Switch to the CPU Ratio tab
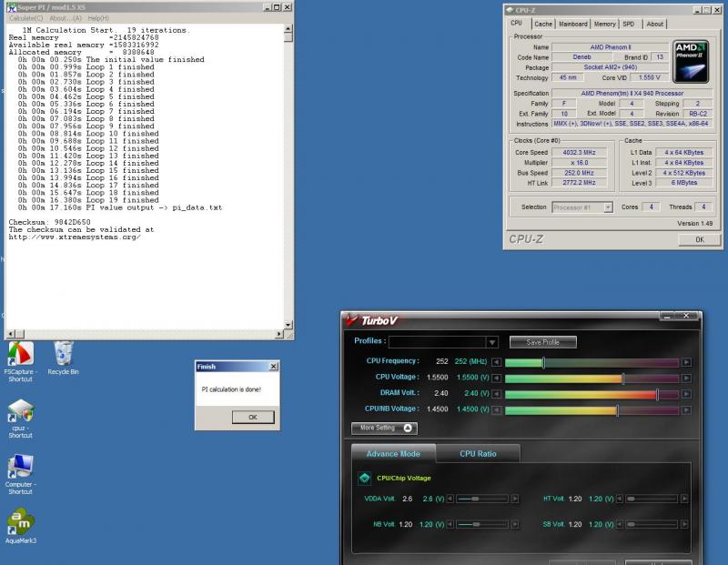 [478, 453]
